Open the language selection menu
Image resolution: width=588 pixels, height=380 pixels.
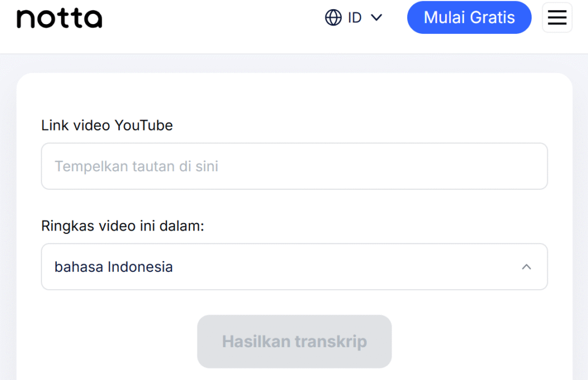click(354, 18)
